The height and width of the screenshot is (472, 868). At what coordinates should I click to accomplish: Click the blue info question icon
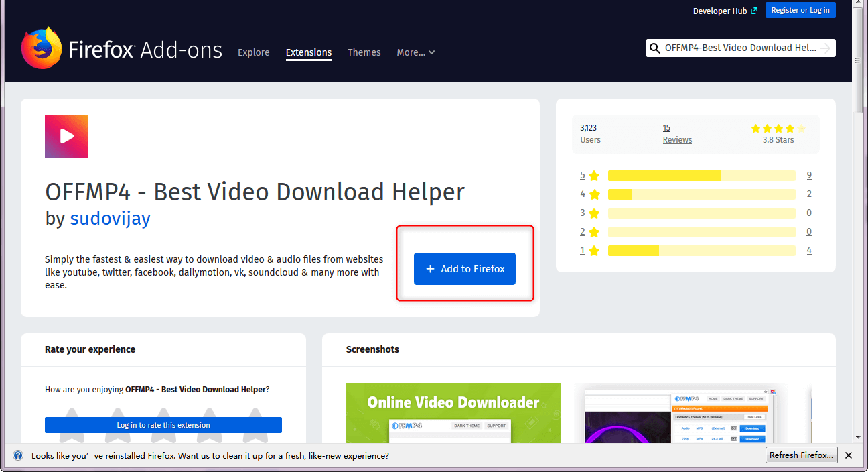(x=18, y=455)
